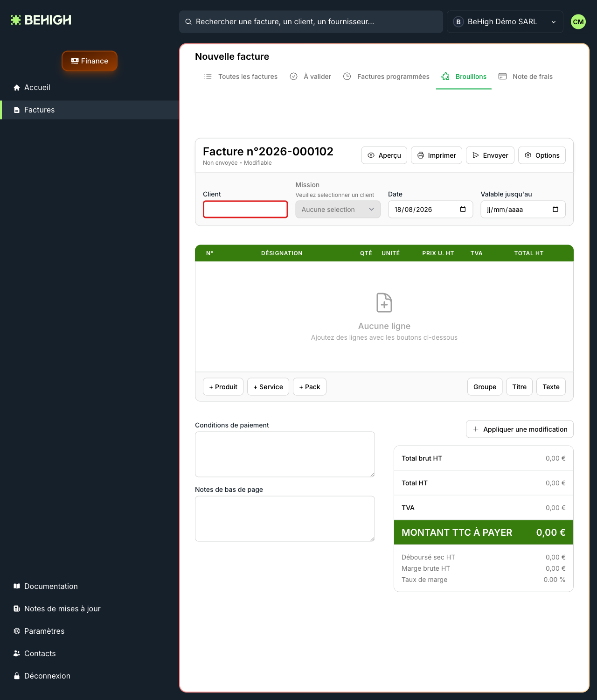Open the Mission Aucune selection dropdown
Screen dimensions: 597x700
(338, 210)
